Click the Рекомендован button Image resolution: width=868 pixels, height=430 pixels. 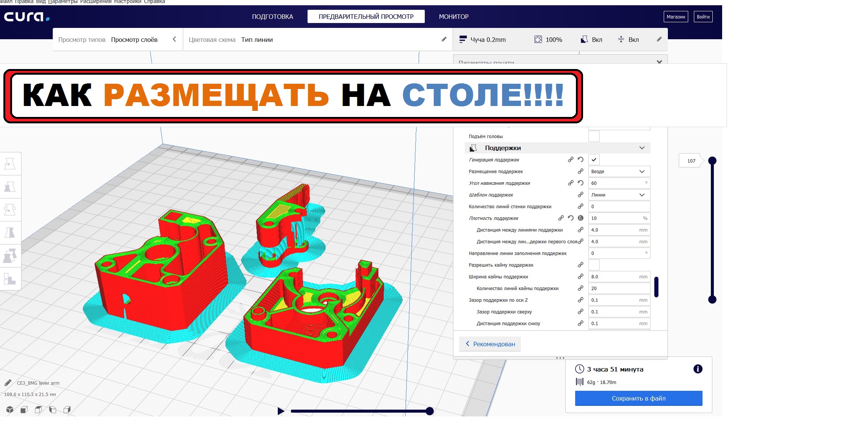[x=490, y=344]
